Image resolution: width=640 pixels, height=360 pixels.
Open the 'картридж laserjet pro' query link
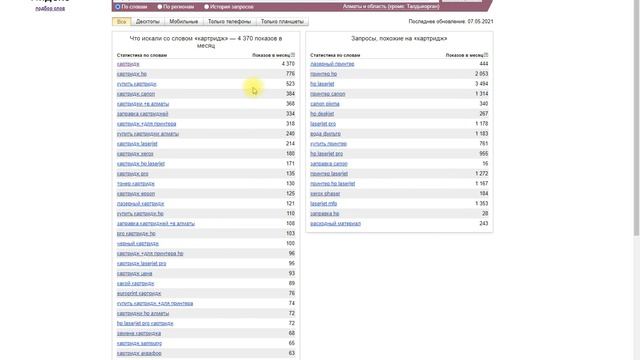pos(142,264)
